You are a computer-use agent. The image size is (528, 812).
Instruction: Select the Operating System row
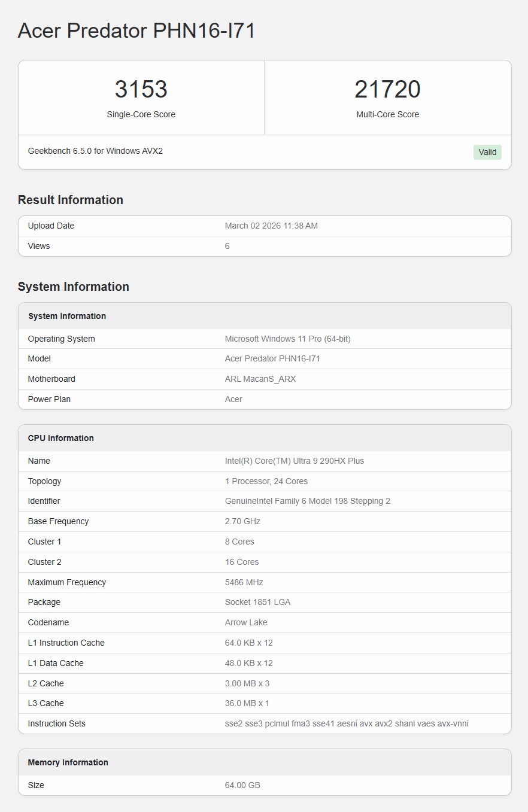(263, 339)
